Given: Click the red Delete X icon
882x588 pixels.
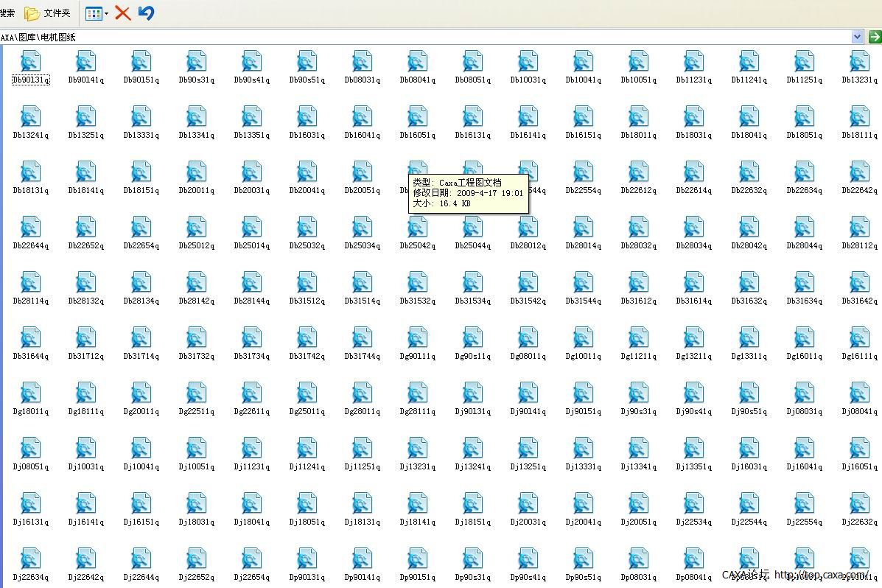Looking at the screenshot, I should (x=122, y=13).
